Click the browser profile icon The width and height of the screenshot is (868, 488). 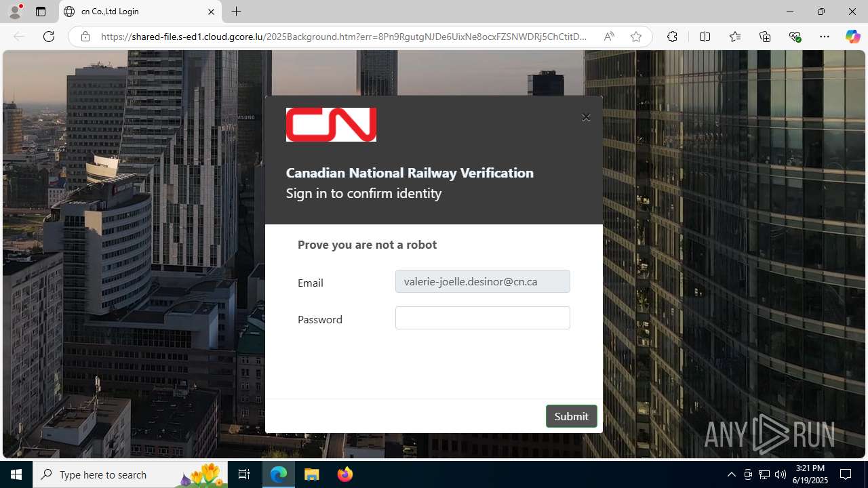tap(15, 12)
